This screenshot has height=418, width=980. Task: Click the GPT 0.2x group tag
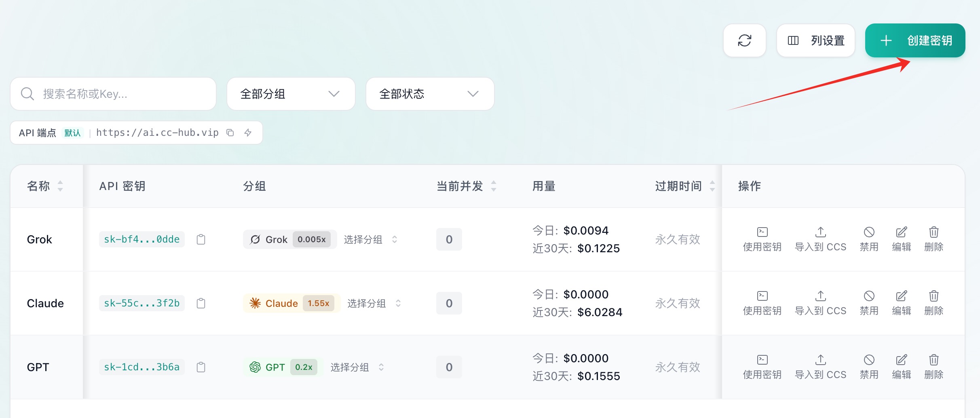click(283, 367)
